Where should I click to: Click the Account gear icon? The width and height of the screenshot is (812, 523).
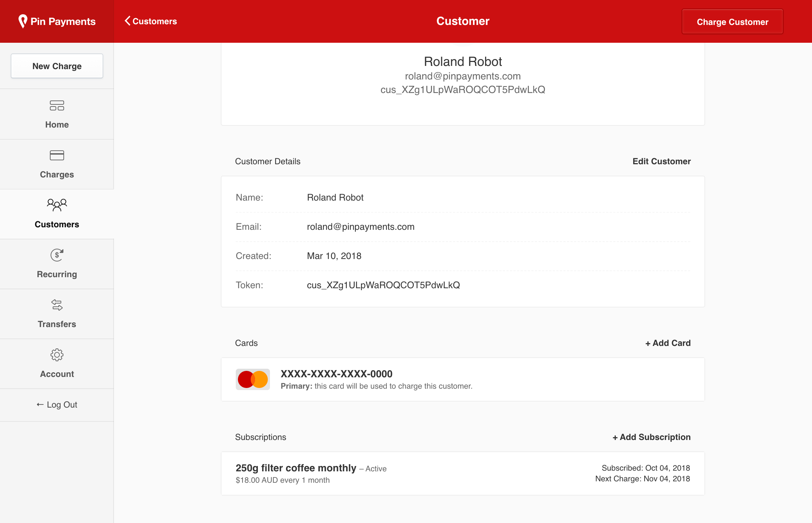click(57, 355)
